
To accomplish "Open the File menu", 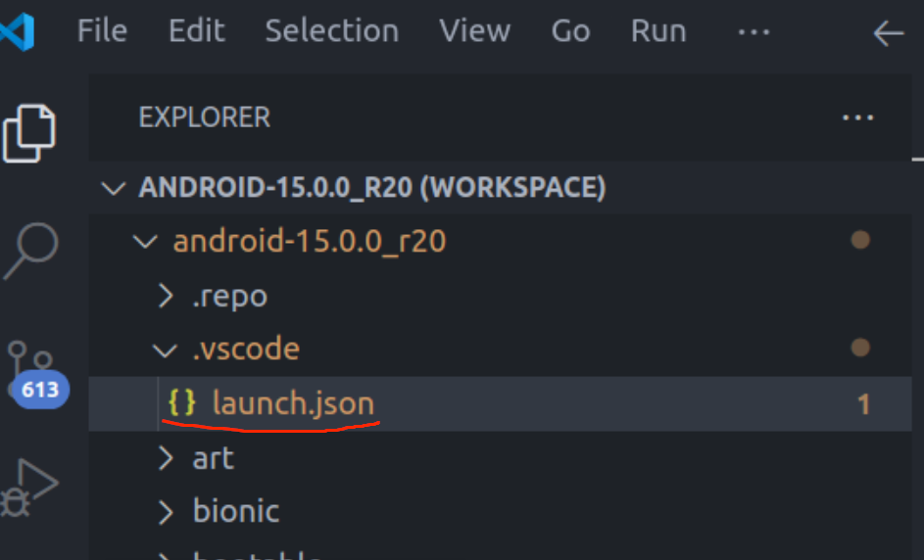I will pyautogui.click(x=102, y=31).
